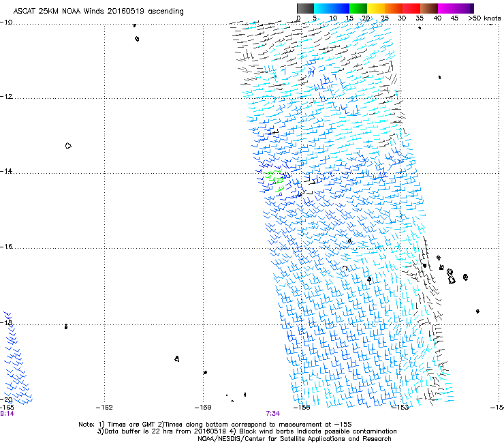Click the '-14' latitude label
Screen dimensions: 504x443
[6, 172]
